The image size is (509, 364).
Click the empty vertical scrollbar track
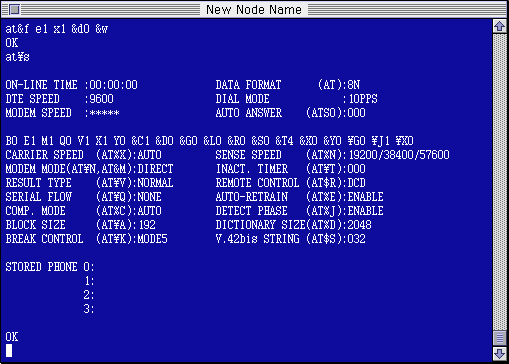point(499,182)
